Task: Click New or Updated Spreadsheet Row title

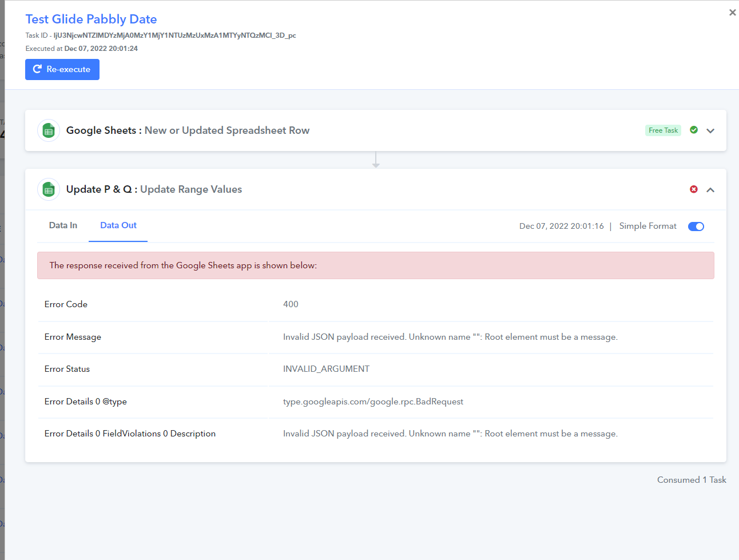Action: (x=227, y=130)
